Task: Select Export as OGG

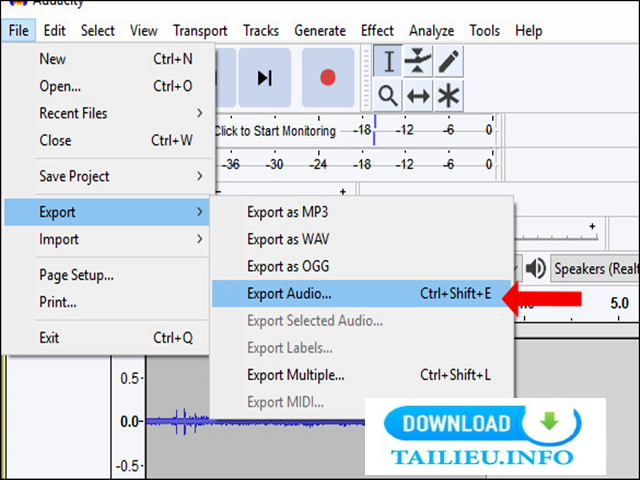Action: (362, 267)
